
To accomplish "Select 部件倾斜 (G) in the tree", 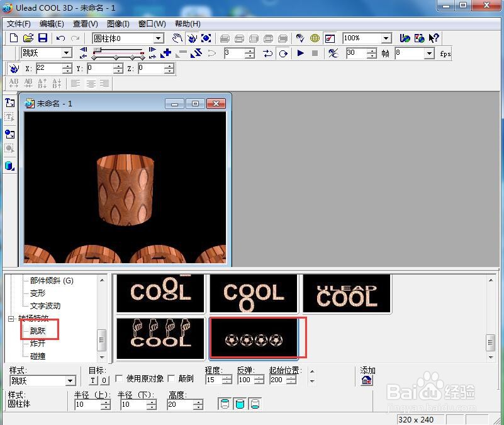I will (x=52, y=281).
